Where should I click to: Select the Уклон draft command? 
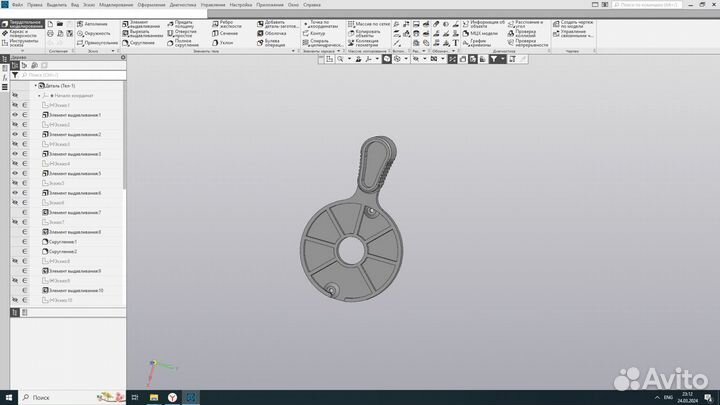point(223,43)
